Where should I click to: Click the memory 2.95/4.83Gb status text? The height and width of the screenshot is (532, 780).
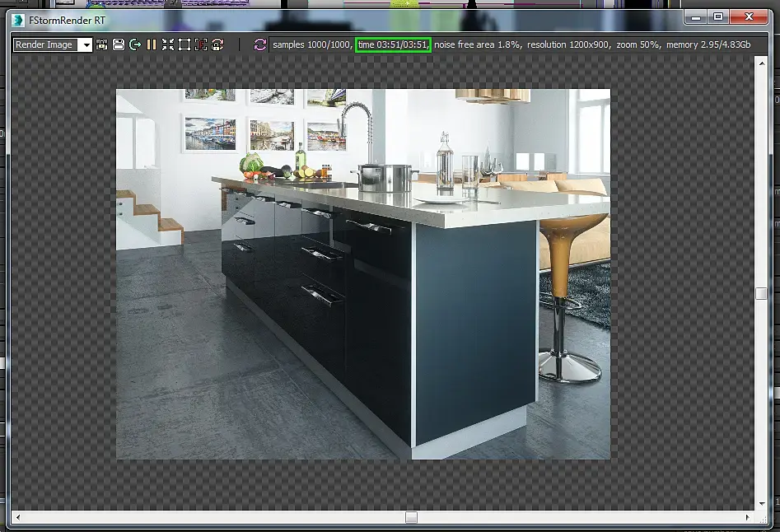point(708,44)
